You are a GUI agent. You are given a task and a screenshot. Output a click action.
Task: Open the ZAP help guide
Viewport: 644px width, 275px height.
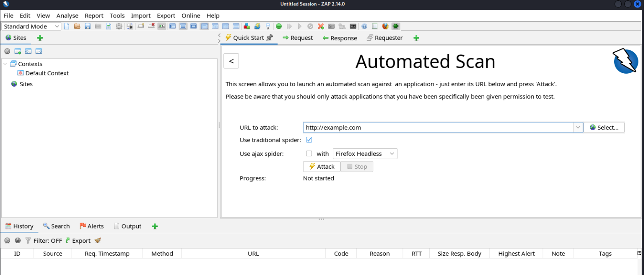click(364, 26)
